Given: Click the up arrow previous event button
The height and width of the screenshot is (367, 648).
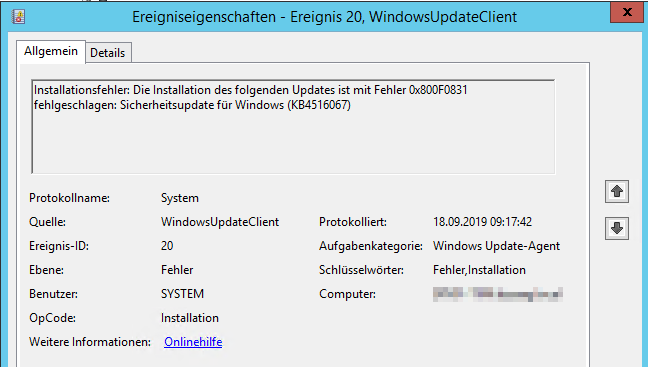Looking at the screenshot, I should (x=617, y=191).
